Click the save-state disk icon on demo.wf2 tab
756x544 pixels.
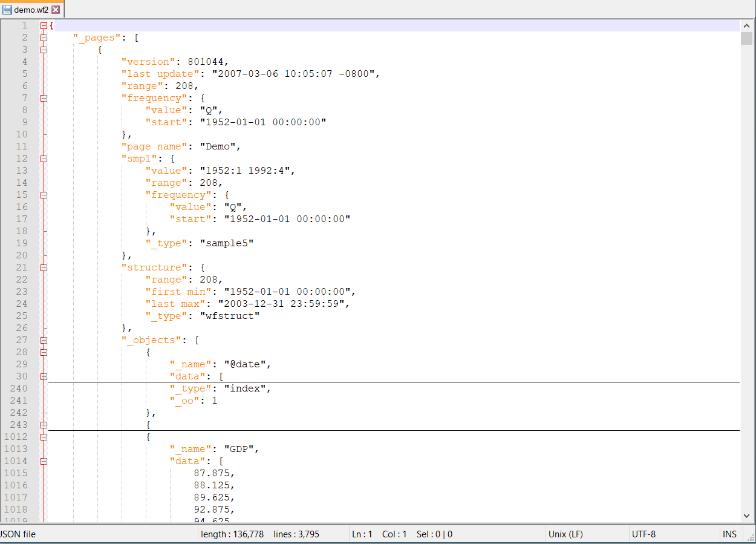(7, 10)
